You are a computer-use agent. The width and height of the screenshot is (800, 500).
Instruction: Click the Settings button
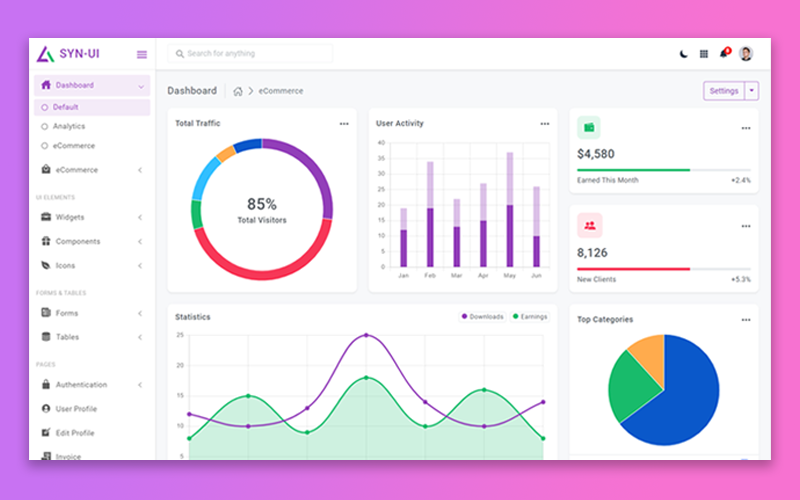point(724,91)
